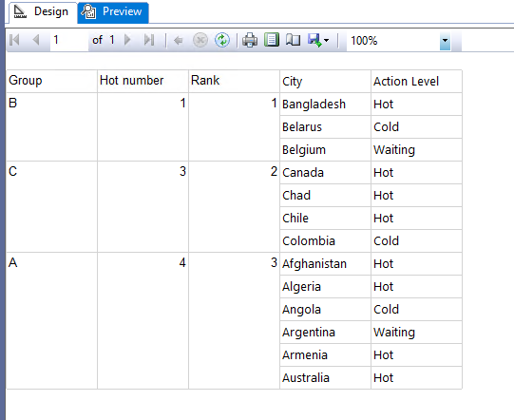The width and height of the screenshot is (514, 420).
Task: Switch to the Design tab
Action: [x=42, y=12]
